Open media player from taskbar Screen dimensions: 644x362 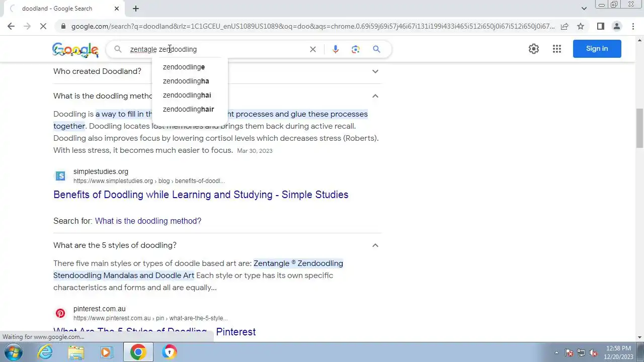coord(106,352)
